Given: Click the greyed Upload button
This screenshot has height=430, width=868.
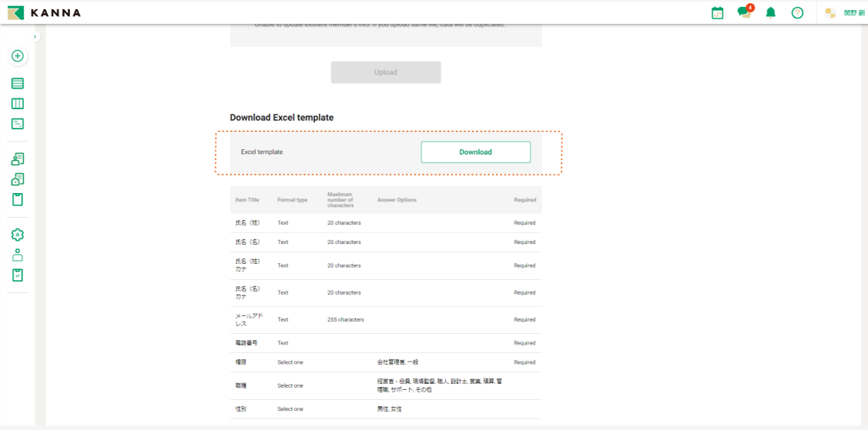Looking at the screenshot, I should pyautogui.click(x=386, y=72).
